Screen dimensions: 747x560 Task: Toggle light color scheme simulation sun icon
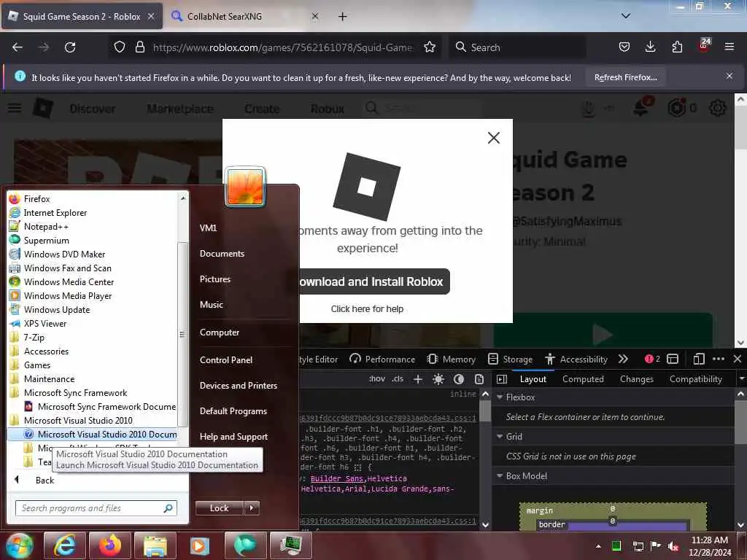pyautogui.click(x=438, y=379)
